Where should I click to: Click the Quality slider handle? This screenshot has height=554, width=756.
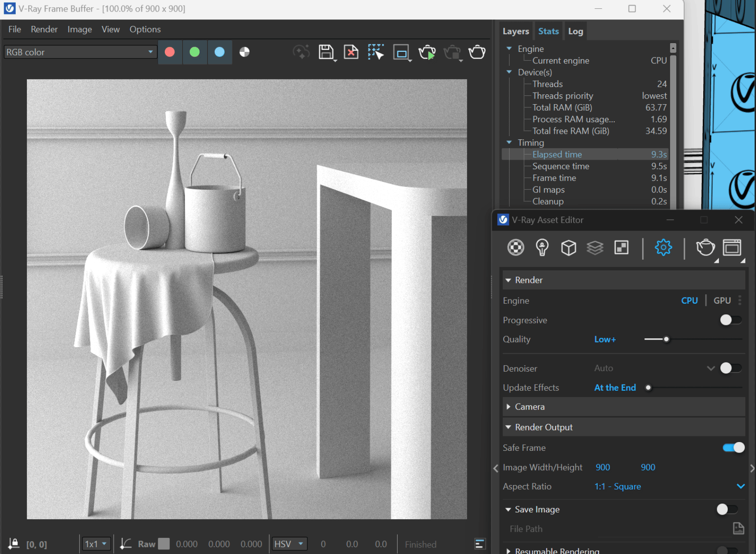click(x=666, y=339)
